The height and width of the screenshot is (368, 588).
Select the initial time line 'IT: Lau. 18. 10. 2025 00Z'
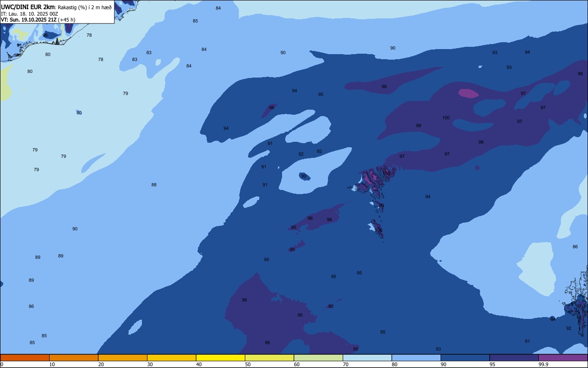[x=29, y=14]
